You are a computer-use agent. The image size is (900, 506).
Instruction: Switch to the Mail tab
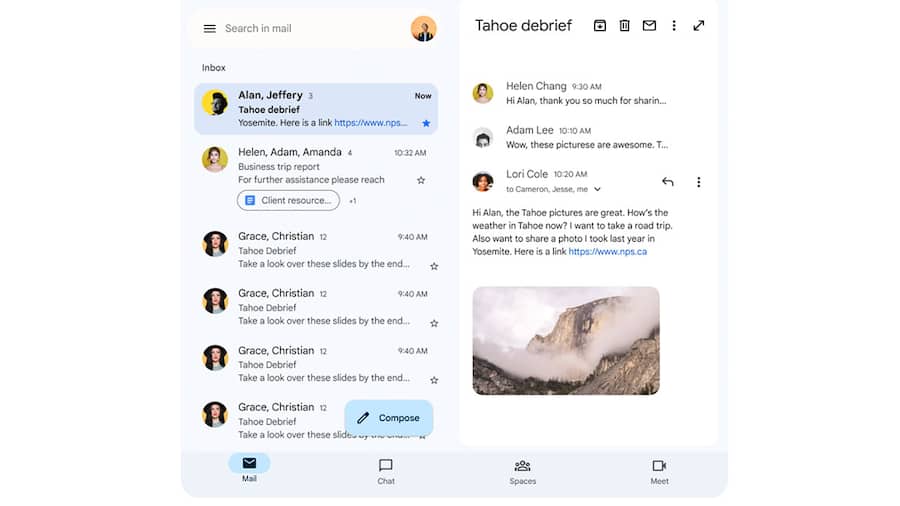point(249,469)
